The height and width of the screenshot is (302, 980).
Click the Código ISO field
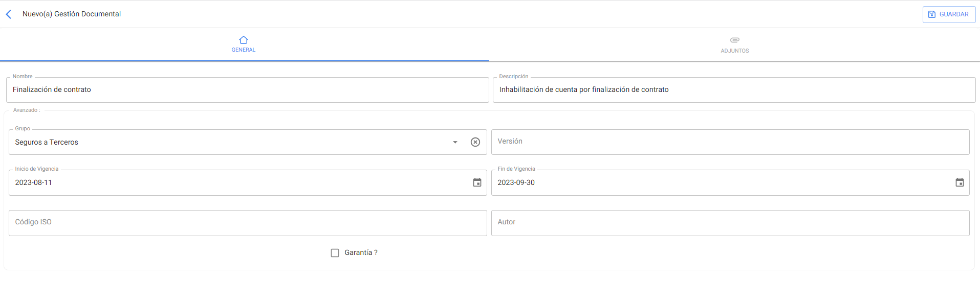tap(247, 223)
